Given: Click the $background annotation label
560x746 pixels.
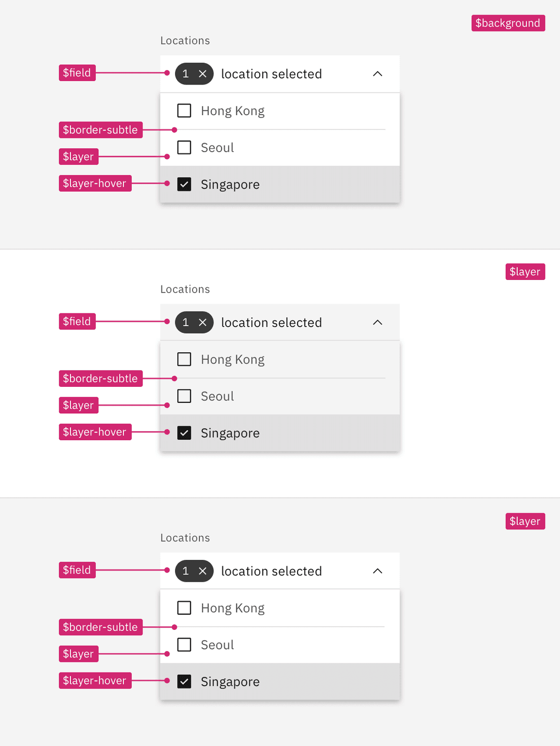Looking at the screenshot, I should pyautogui.click(x=507, y=23).
